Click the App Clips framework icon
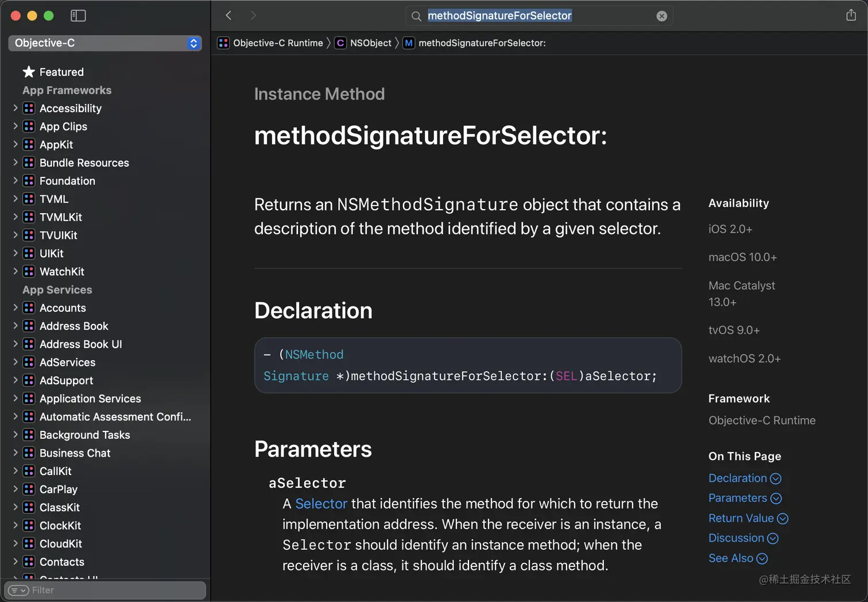Viewport: 868px width, 602px height. (29, 126)
